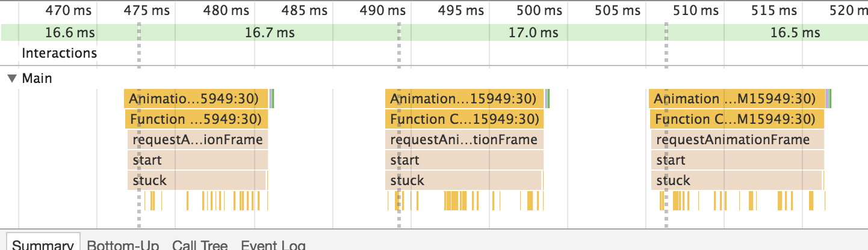This screenshot has width=868, height=250.
Task: Select the 'requestAni…tionFrame' flame bar
Action: 465,139
